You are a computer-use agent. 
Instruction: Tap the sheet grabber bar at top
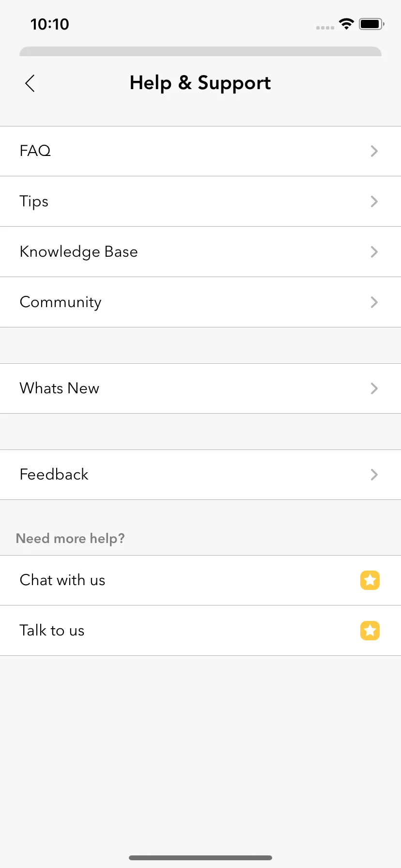200,51
